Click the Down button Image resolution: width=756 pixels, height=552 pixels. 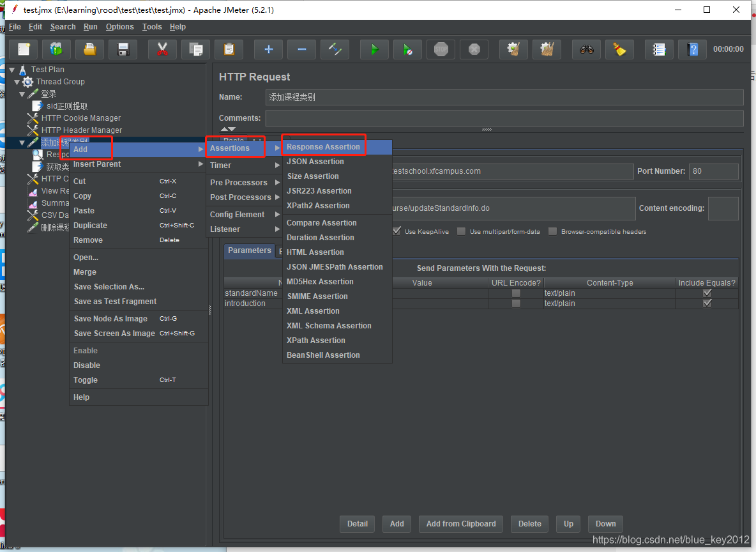pyautogui.click(x=605, y=524)
